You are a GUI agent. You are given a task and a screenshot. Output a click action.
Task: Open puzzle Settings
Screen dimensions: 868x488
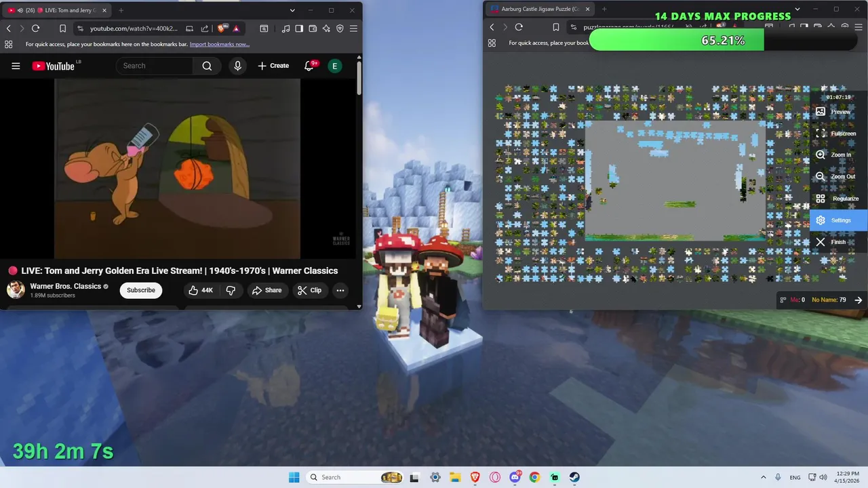839,220
